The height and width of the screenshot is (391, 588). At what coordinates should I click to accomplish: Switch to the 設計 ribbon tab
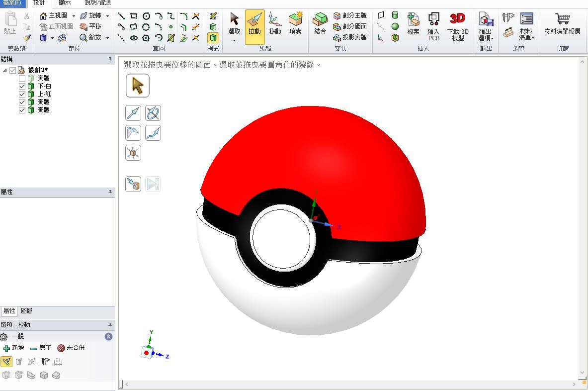(39, 3)
